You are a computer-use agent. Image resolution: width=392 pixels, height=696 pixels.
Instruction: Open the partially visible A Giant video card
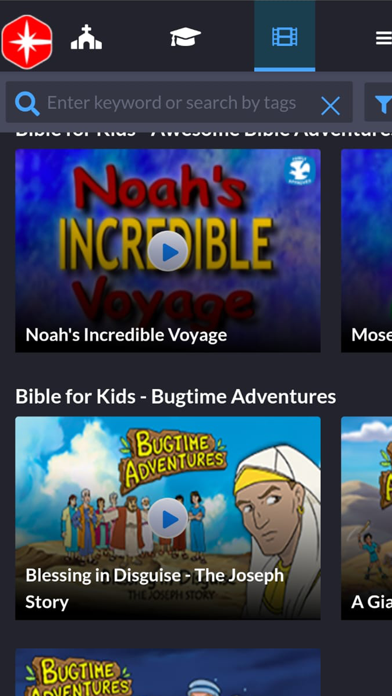(367, 518)
